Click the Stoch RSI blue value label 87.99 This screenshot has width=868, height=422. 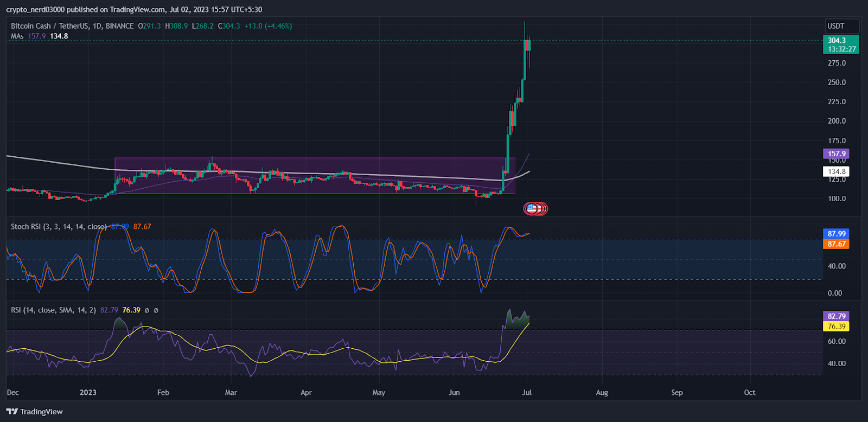coord(836,234)
